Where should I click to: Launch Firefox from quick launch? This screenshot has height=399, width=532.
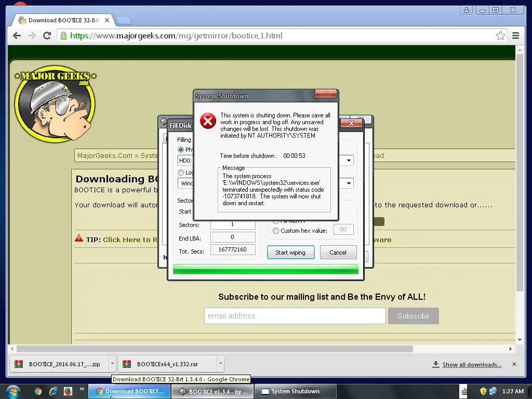[68, 391]
